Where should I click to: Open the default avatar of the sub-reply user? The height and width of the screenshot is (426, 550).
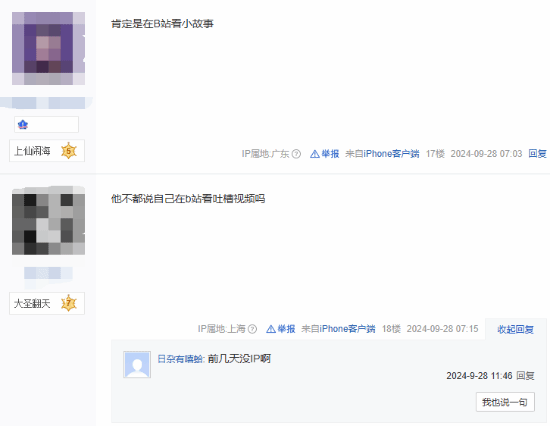point(137,365)
